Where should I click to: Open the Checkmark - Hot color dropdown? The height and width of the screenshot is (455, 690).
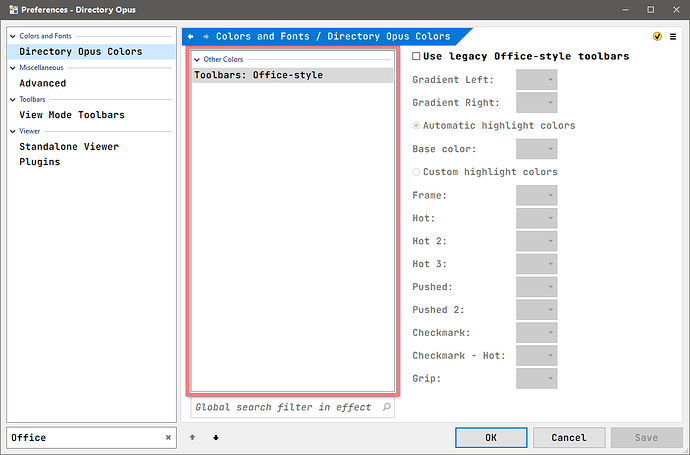(x=536, y=356)
